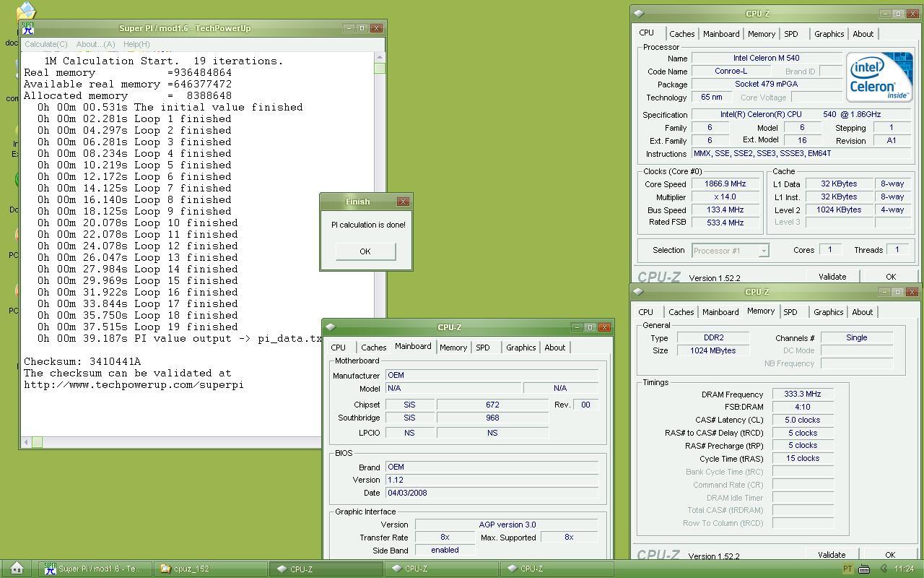The height and width of the screenshot is (578, 924).
Task: Switch to Mainboard tab in top CPU-Z window
Action: (x=721, y=34)
